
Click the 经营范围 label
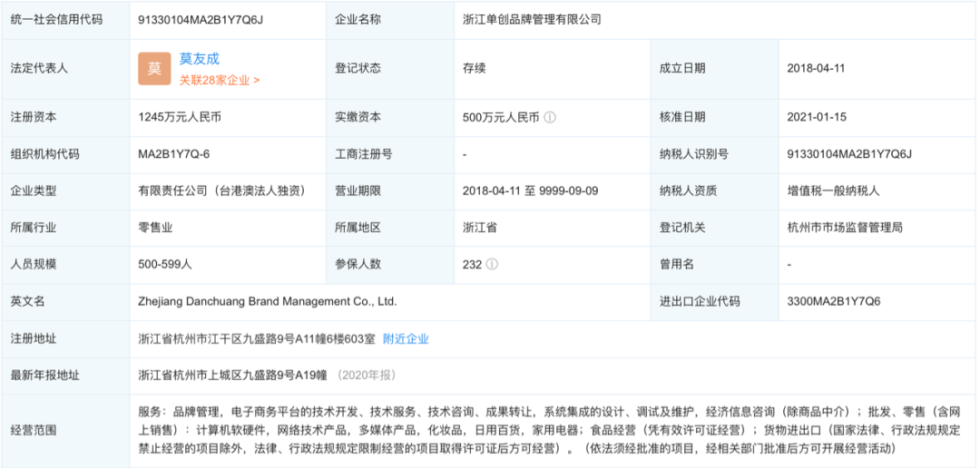coord(34,430)
